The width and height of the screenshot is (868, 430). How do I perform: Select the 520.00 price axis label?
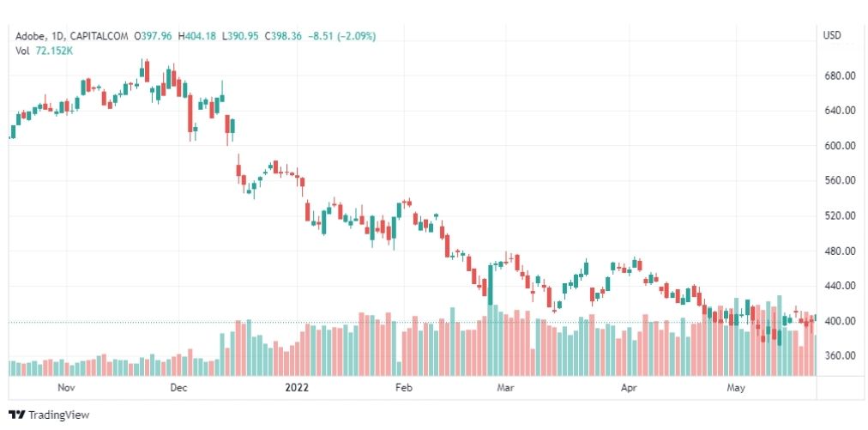coord(838,216)
